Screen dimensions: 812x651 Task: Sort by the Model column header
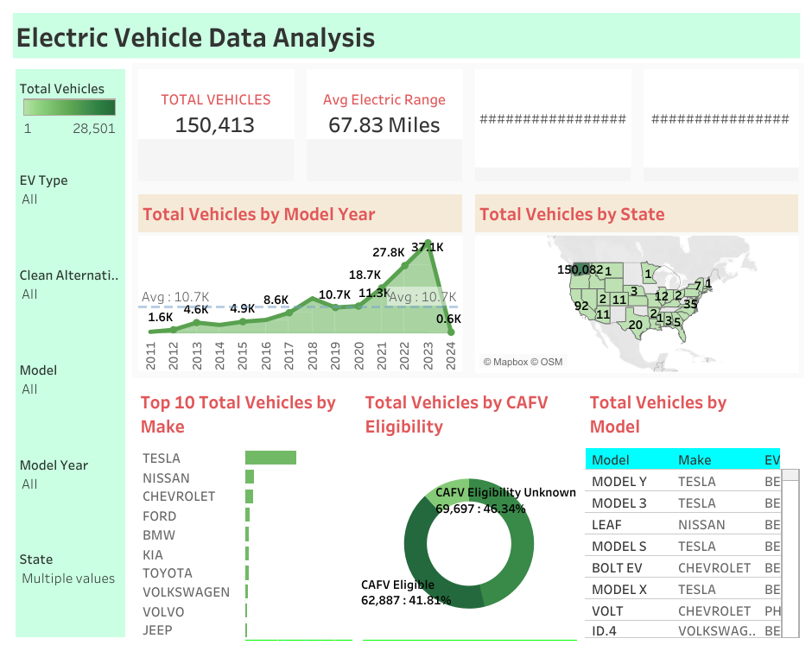coord(611,460)
